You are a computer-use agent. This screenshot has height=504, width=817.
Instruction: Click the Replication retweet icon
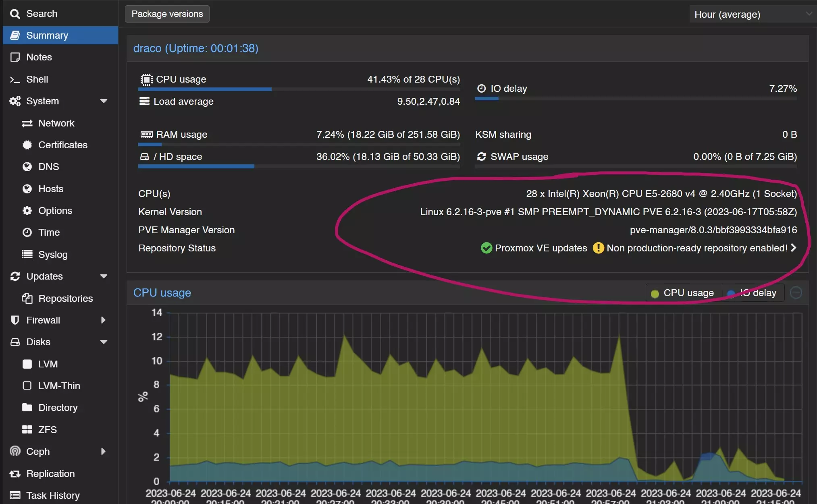tap(15, 474)
